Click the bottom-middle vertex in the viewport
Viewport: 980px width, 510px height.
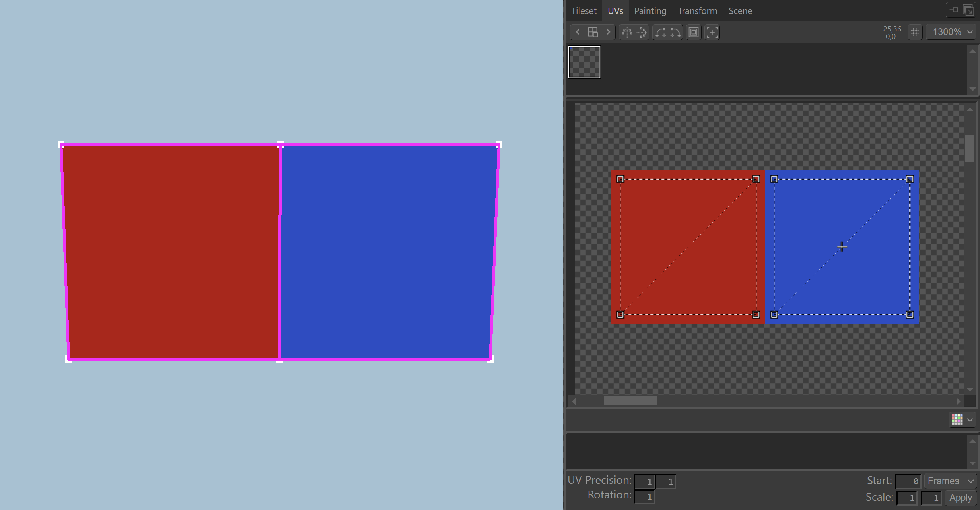click(x=280, y=359)
